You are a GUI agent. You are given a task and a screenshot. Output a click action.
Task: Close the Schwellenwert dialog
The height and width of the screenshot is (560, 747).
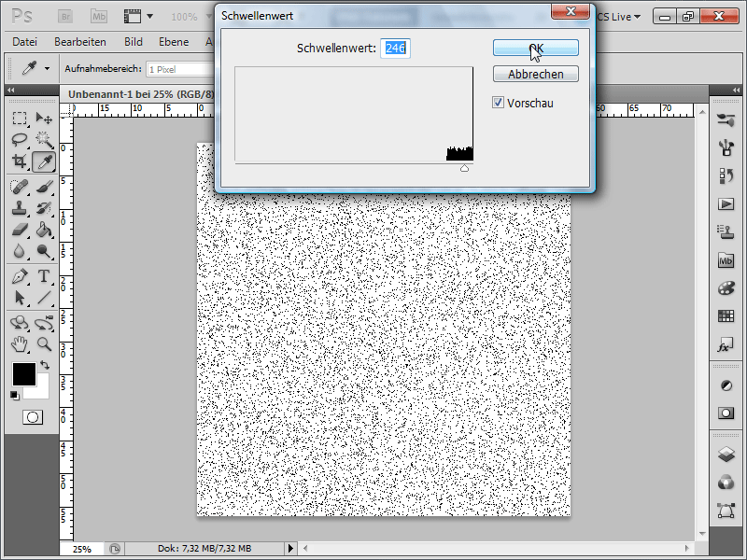pyautogui.click(x=571, y=11)
